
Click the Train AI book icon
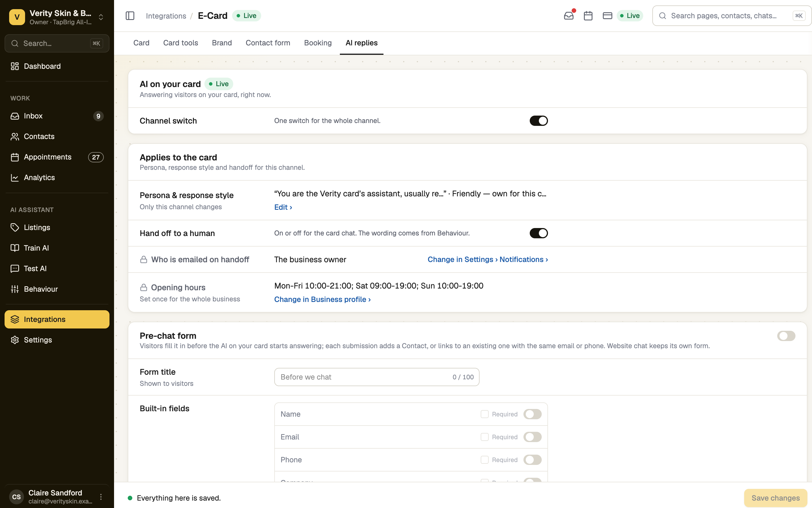(15, 248)
